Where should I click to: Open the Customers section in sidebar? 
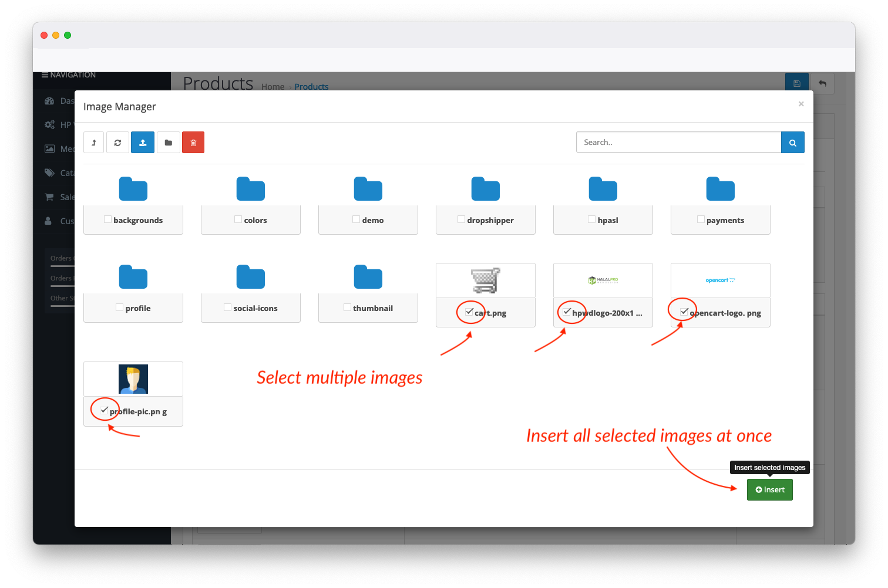click(49, 221)
